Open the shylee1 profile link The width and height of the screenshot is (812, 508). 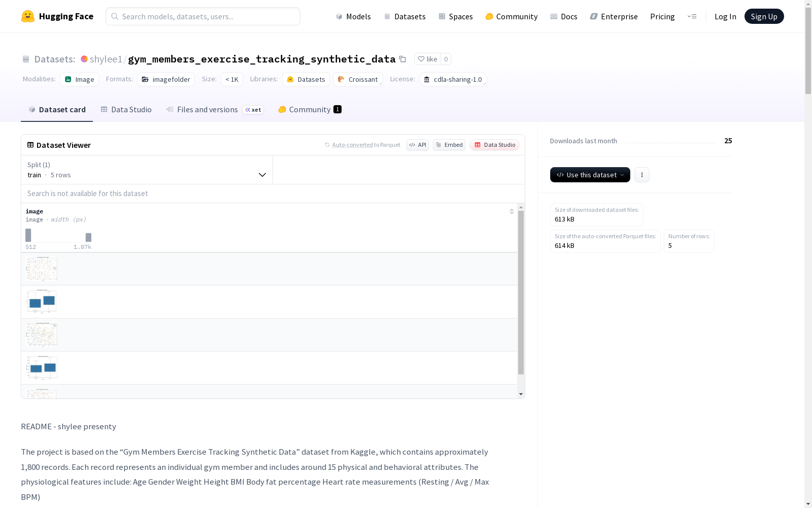tap(106, 59)
